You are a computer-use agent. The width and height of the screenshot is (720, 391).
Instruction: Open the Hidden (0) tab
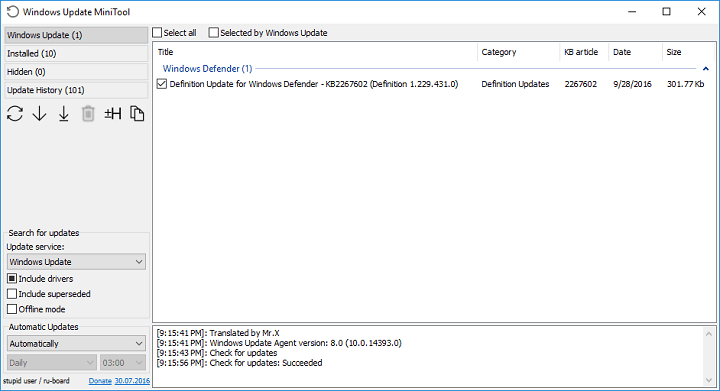(76, 72)
